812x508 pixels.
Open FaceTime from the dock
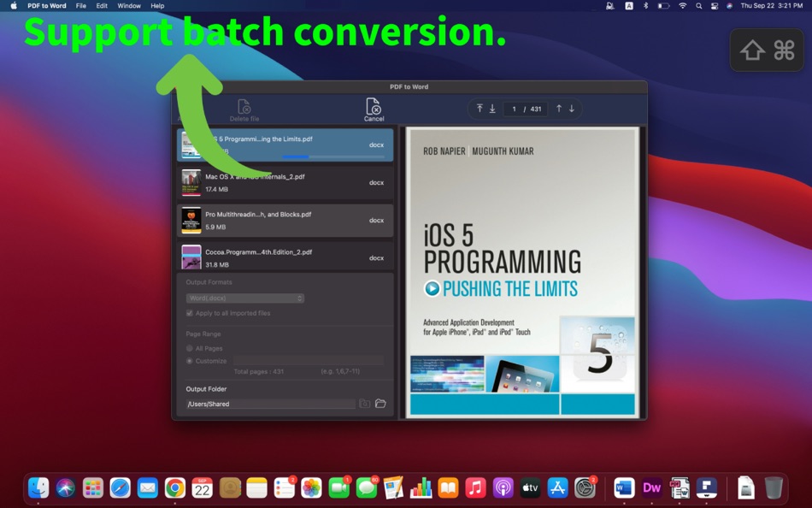[x=338, y=487]
